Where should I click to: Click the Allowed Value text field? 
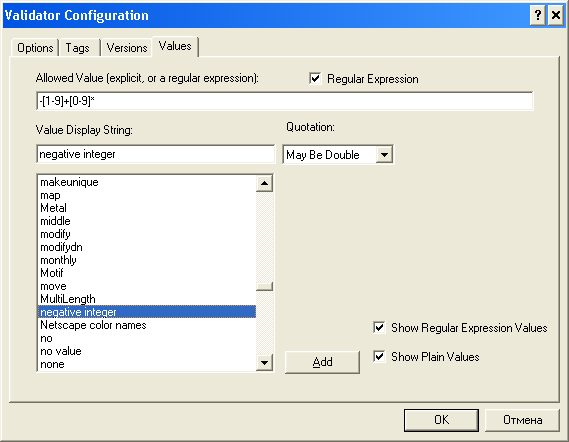point(285,101)
